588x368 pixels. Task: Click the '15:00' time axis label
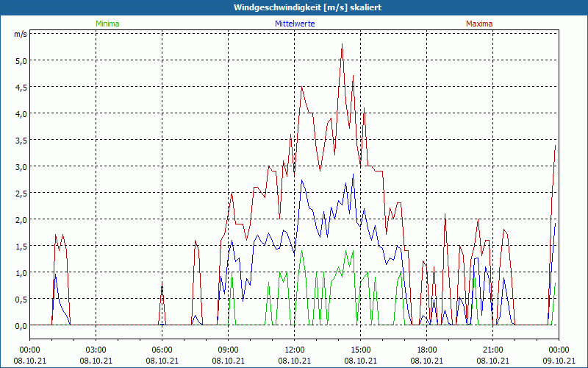361,350
